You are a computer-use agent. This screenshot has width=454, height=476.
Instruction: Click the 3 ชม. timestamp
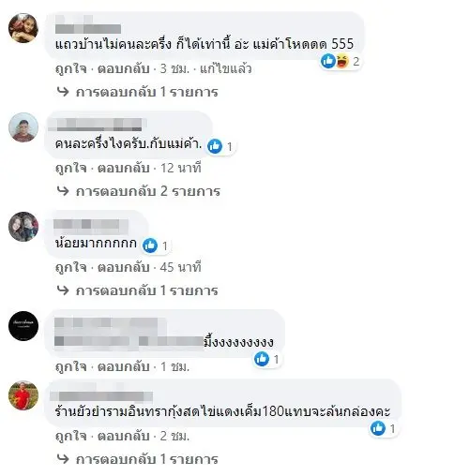174,68
